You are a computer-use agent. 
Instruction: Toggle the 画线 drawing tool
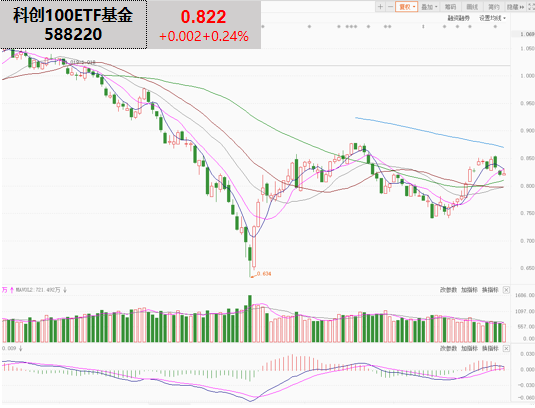pos(472,7)
